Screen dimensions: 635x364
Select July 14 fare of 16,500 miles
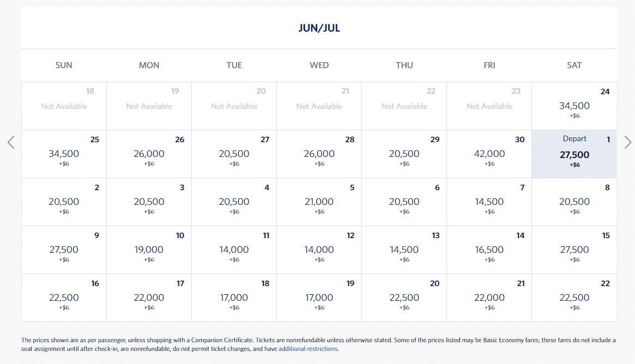point(489,250)
